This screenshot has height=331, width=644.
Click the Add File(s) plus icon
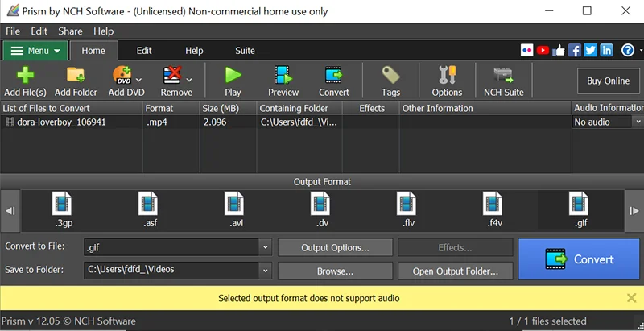[25, 75]
